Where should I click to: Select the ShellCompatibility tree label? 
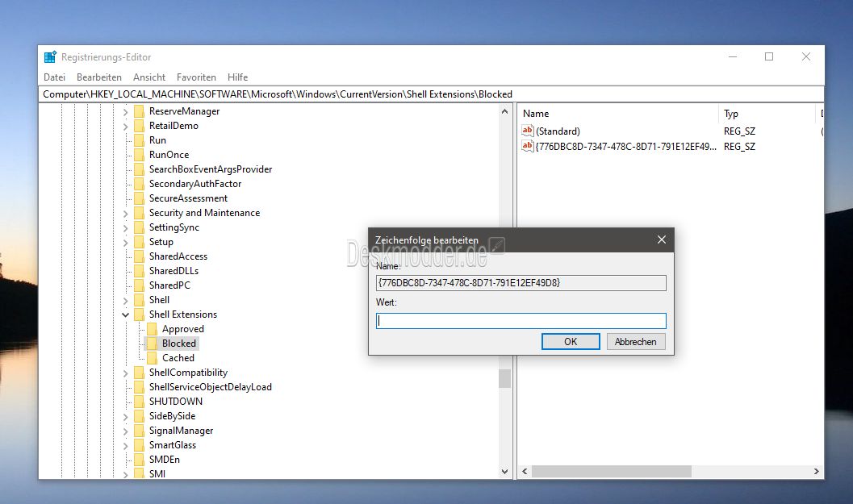[x=188, y=373]
